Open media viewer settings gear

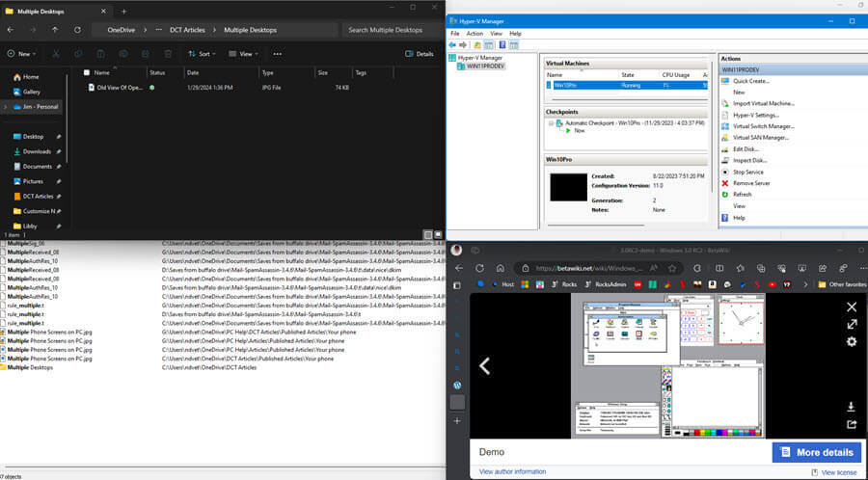point(852,341)
